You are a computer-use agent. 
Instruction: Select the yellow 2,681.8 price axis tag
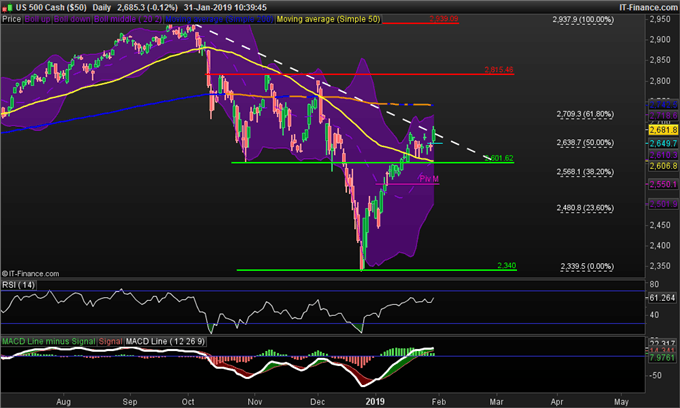[x=663, y=130]
